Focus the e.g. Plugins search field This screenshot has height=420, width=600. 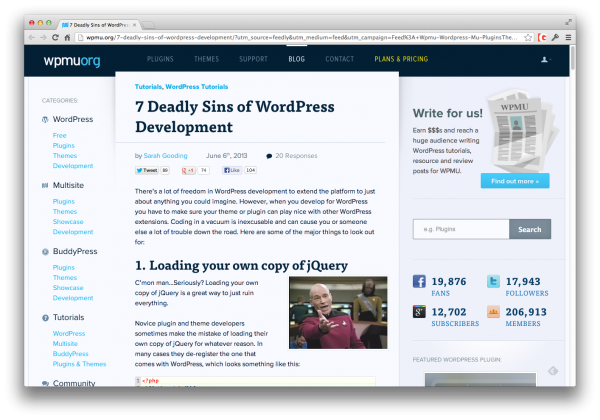(x=461, y=229)
